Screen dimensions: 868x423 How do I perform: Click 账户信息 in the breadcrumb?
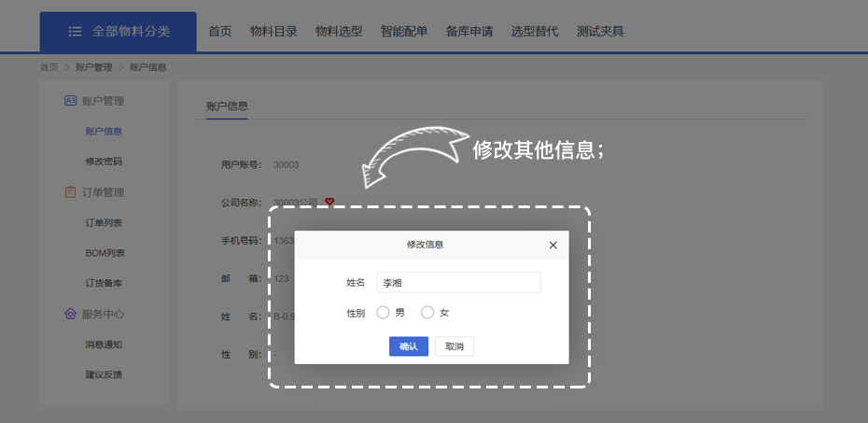(148, 67)
